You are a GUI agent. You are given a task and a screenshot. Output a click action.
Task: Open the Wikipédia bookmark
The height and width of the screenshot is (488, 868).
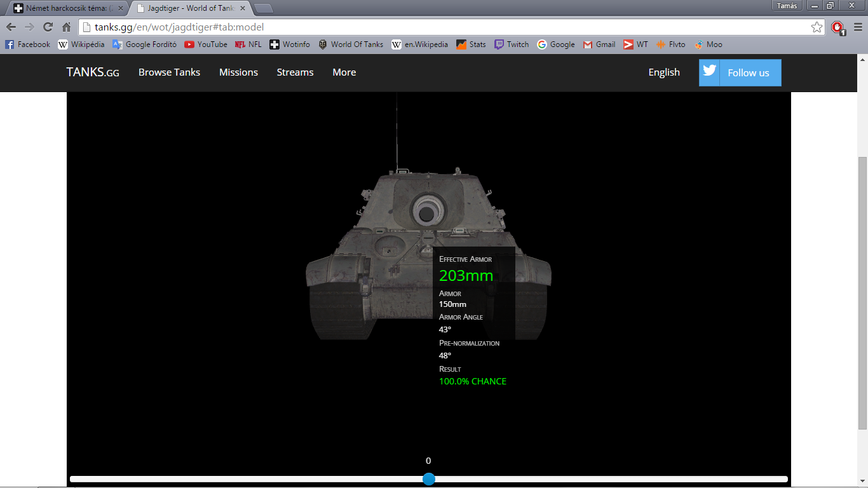pos(81,44)
